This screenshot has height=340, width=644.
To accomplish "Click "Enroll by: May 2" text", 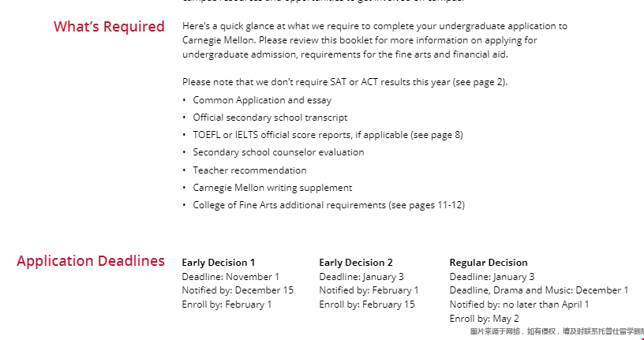I will click(484, 319).
